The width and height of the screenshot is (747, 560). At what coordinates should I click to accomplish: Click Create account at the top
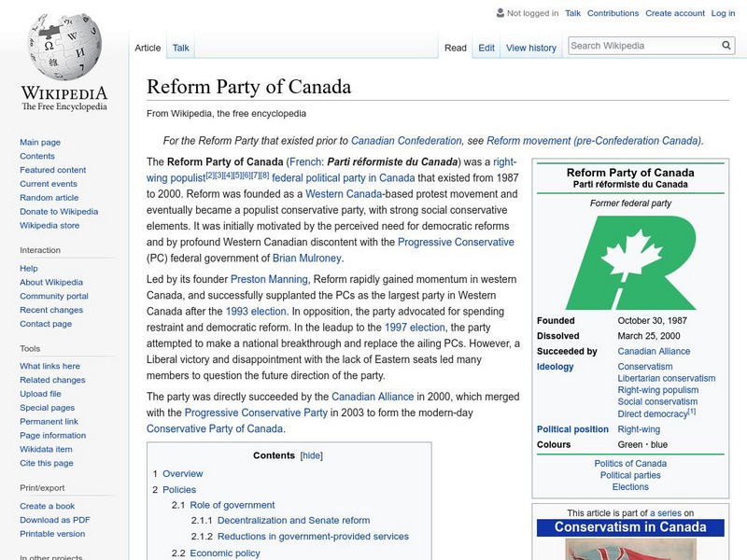pyautogui.click(x=674, y=13)
